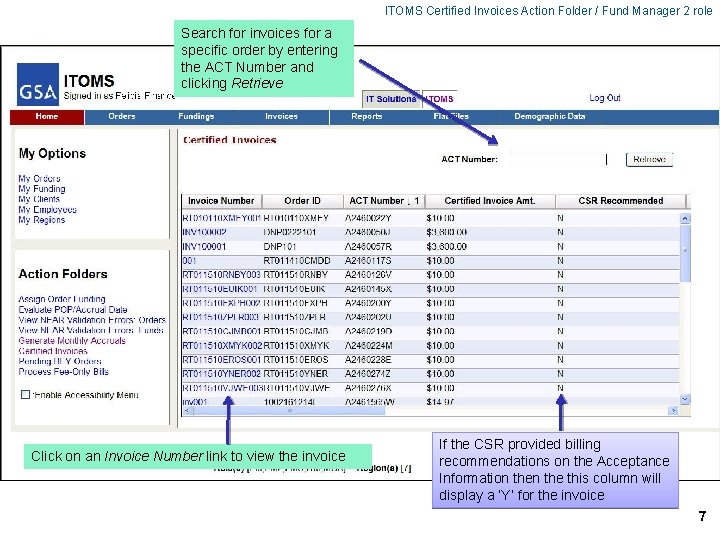Open invoice RT011510EROS001 link

[x=222, y=360]
